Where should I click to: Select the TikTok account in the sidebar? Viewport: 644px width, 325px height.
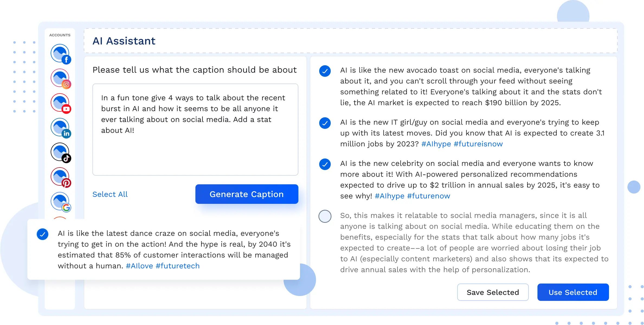[60, 152]
